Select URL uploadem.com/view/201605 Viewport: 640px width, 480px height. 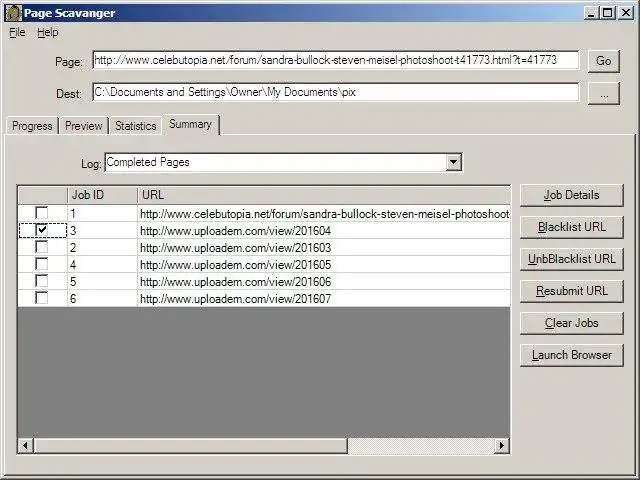[x=236, y=265]
